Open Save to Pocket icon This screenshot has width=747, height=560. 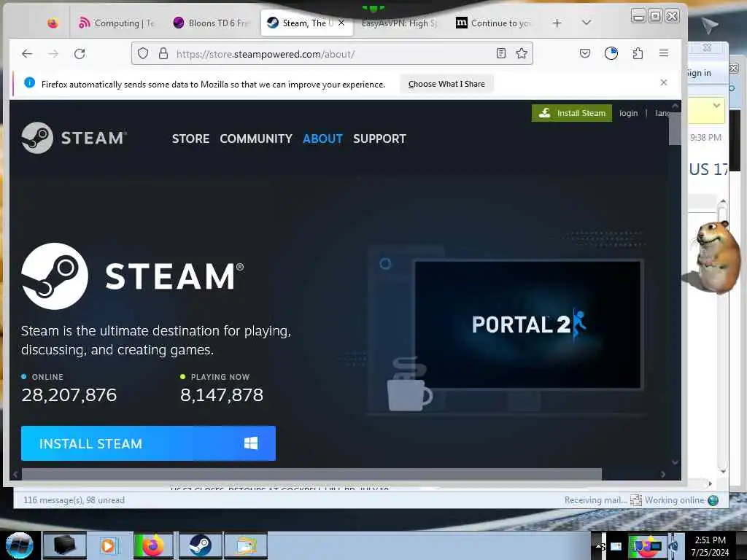coord(585,53)
